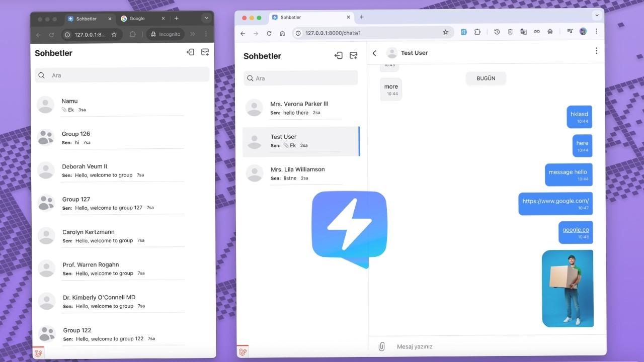Click the Laravel debug icon in right window
Viewport: 644px width, 362px height.
click(243, 351)
